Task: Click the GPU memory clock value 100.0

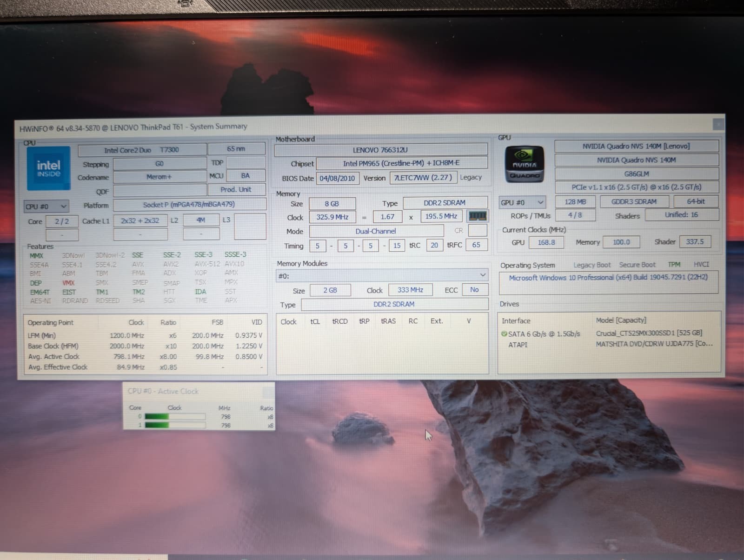Action: pos(621,242)
